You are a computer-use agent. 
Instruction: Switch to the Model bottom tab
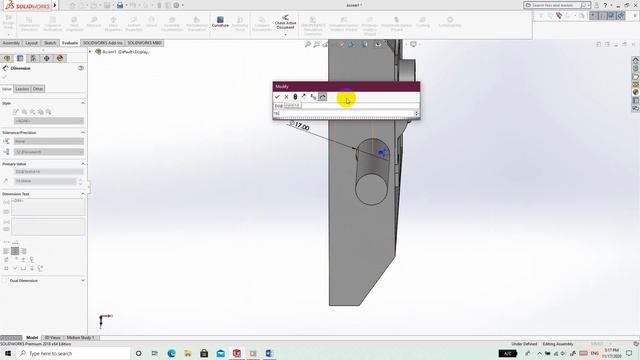[32, 338]
